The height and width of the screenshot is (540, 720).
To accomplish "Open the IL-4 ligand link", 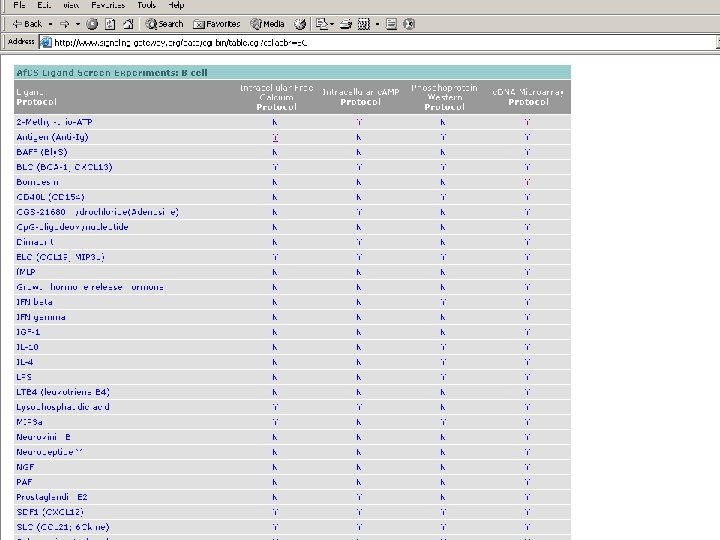I will coord(25,362).
